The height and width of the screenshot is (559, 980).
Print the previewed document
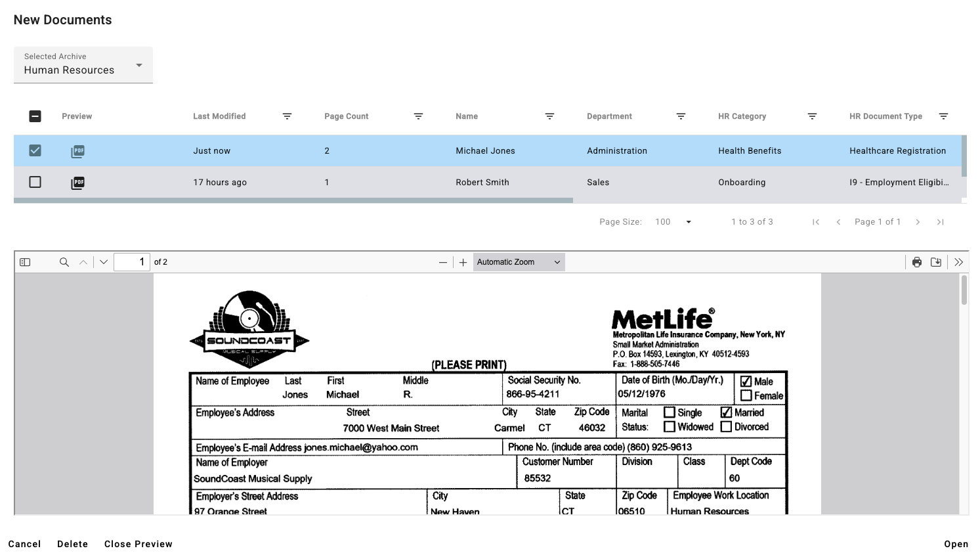pos(916,261)
